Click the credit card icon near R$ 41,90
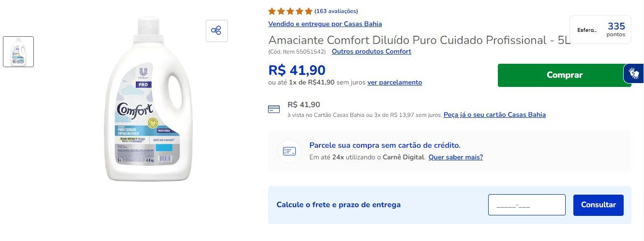644x241 pixels. click(x=274, y=109)
